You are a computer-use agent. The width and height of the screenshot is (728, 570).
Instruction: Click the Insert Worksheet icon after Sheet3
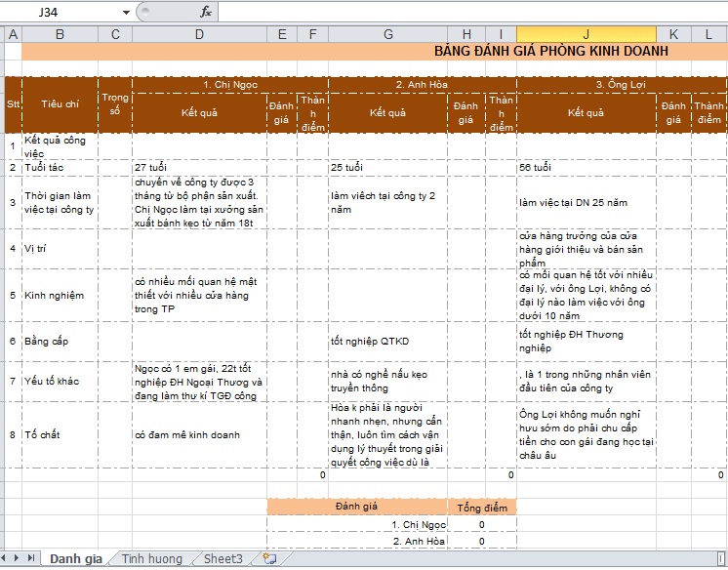click(x=270, y=558)
